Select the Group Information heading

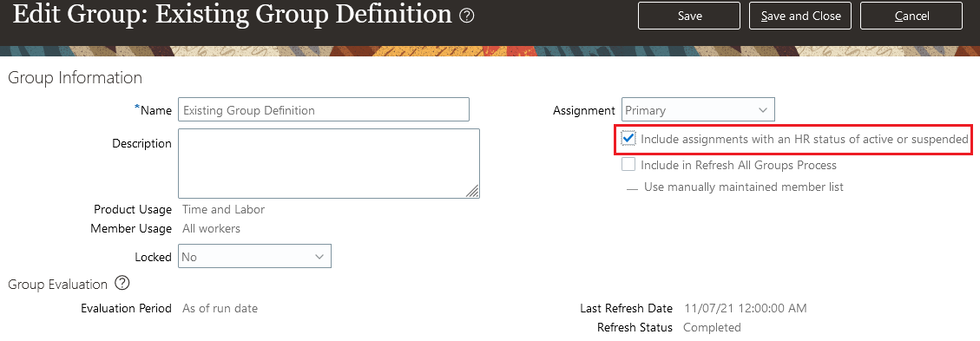pos(75,78)
